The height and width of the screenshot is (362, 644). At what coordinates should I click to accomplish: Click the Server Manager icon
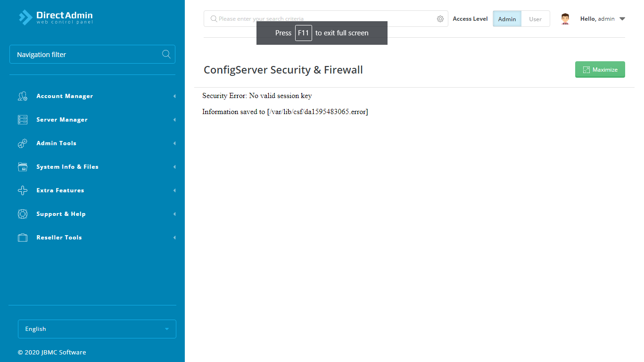click(x=23, y=120)
